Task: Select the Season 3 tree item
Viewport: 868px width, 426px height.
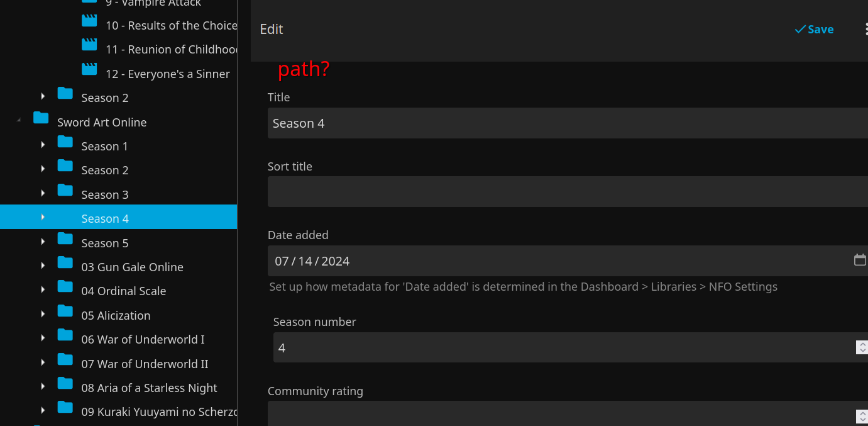Action: pyautogui.click(x=104, y=194)
